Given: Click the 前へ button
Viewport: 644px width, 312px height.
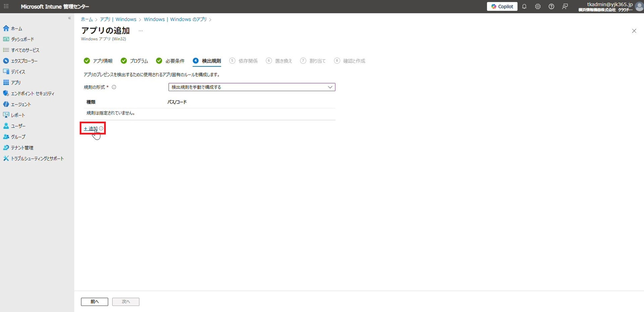Looking at the screenshot, I should [94, 302].
